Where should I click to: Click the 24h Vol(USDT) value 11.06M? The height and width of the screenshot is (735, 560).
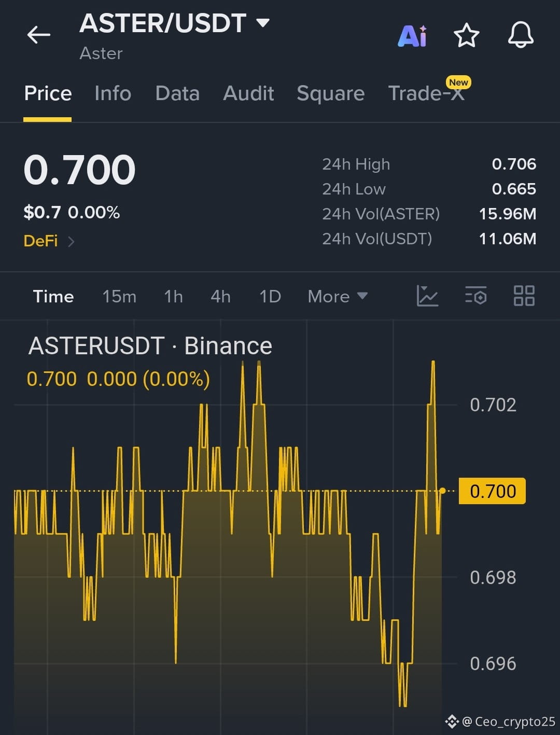pos(508,239)
